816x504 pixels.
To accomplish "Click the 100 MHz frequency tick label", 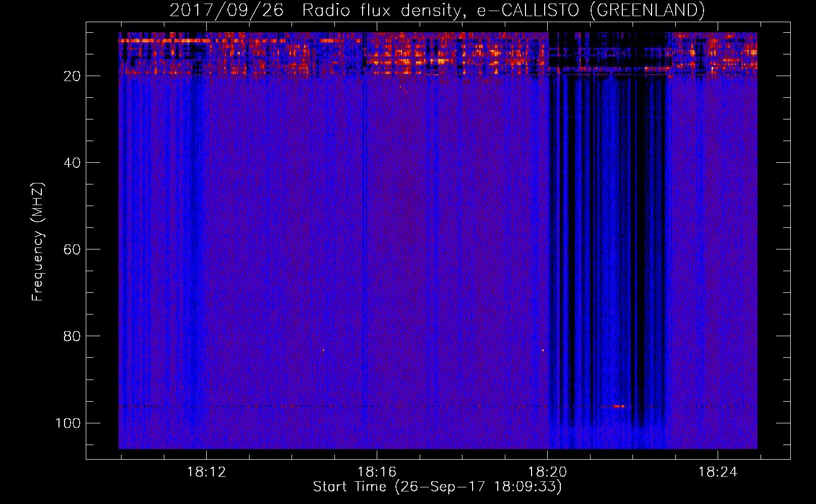I will coord(68,423).
